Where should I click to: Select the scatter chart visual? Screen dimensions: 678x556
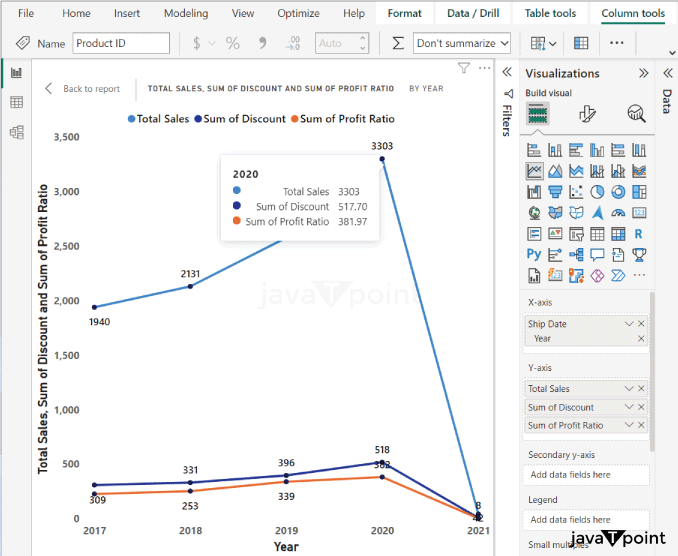[x=576, y=192]
